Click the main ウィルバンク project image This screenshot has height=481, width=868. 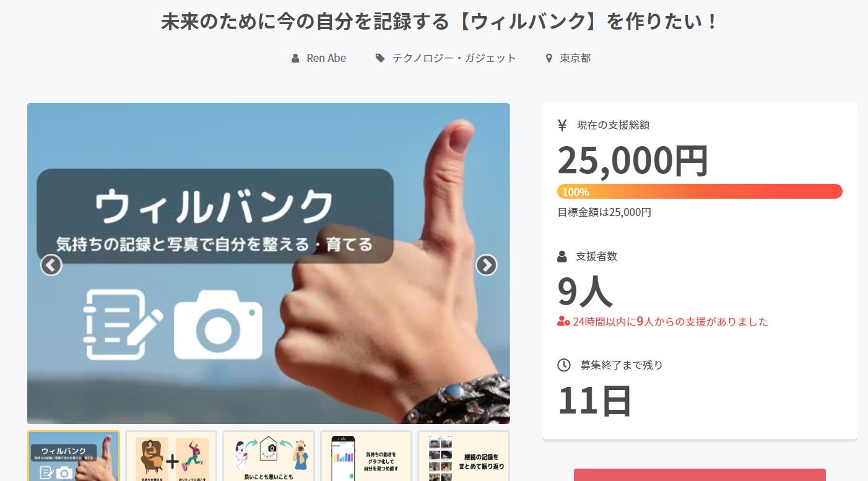pyautogui.click(x=269, y=263)
